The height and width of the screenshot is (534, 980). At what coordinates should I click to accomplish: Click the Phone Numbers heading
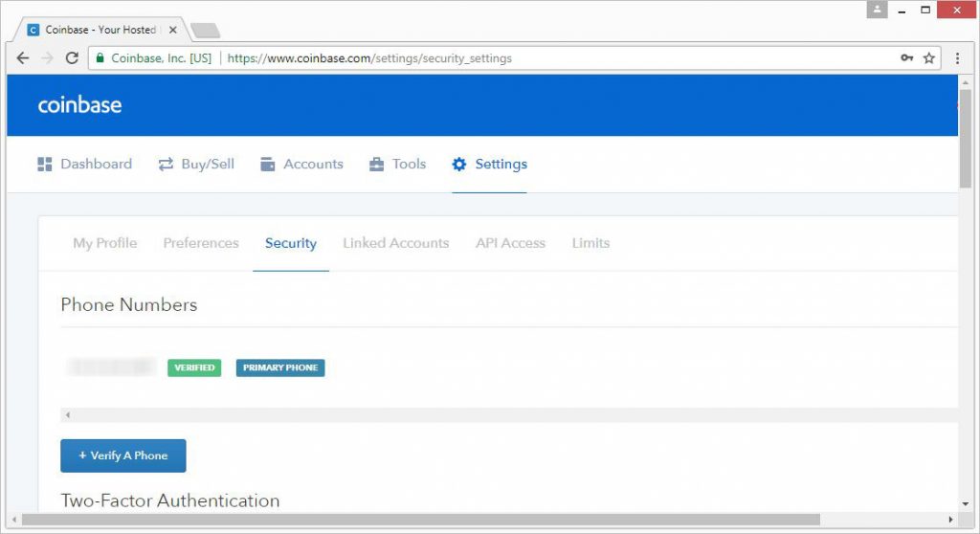pyautogui.click(x=129, y=304)
